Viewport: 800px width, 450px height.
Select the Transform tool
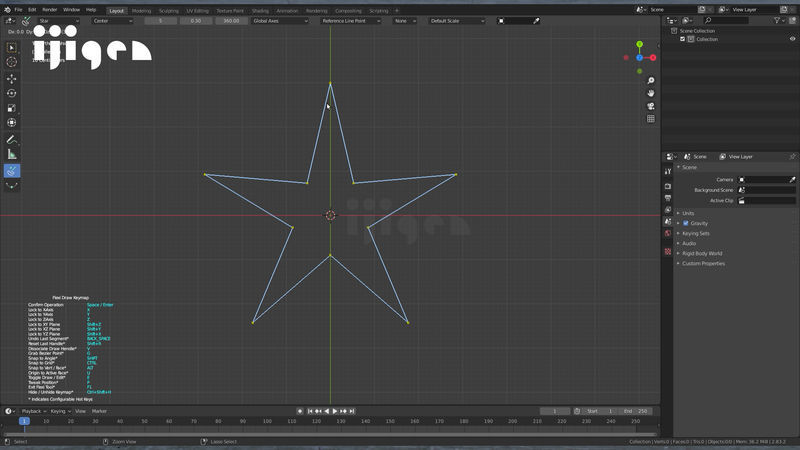[12, 122]
